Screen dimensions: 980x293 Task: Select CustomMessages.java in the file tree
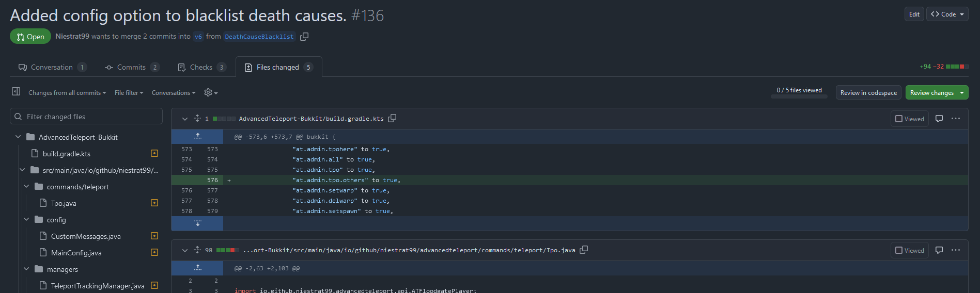86,236
